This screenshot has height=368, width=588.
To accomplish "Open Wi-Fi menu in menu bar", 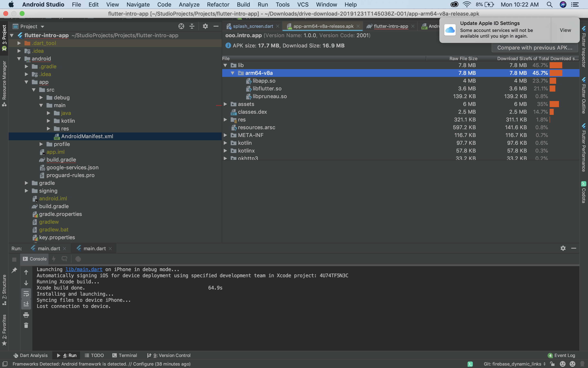I will pos(467,4).
